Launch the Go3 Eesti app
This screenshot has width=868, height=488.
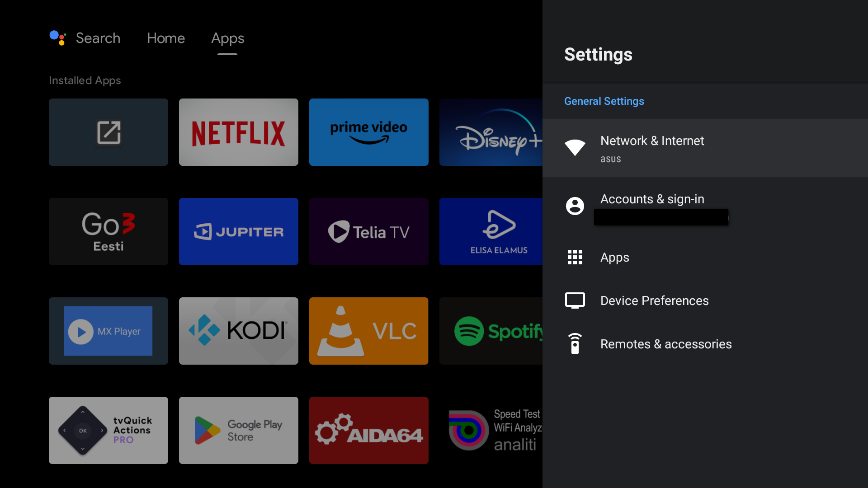(108, 231)
